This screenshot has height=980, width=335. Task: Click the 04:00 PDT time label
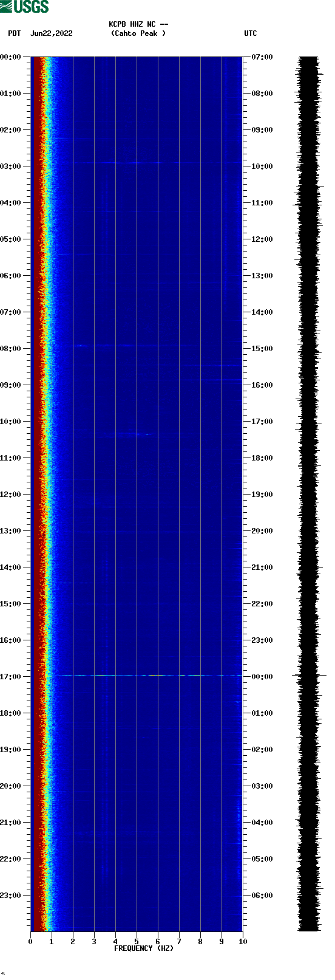tap(11, 203)
